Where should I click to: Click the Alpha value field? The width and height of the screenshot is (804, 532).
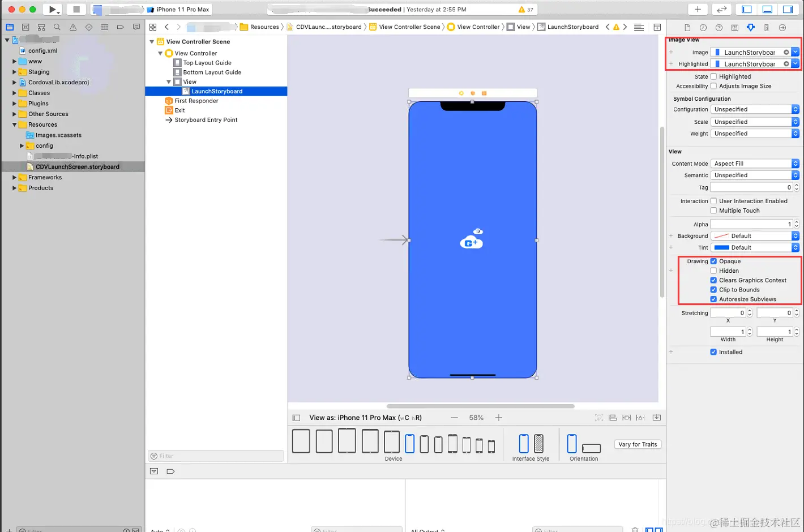(751, 224)
